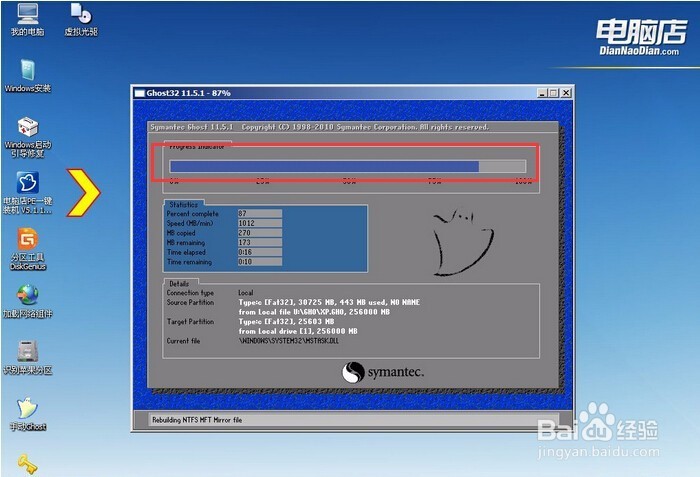The image size is (700, 477).
Task: Click the MB remaining value 173
Action: click(x=259, y=243)
